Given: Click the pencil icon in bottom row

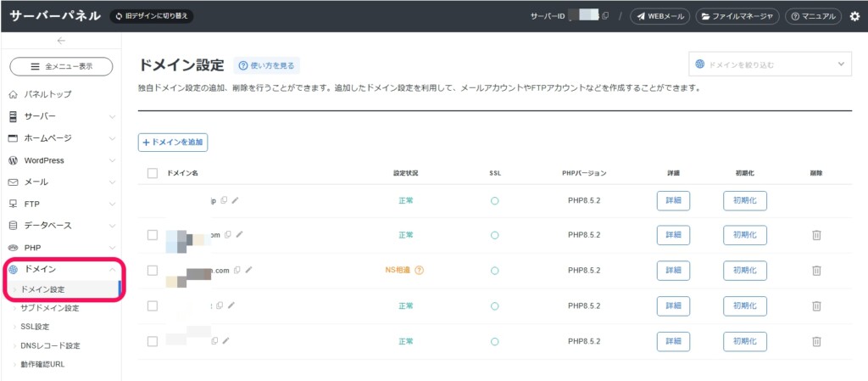Looking at the screenshot, I should click(x=225, y=341).
